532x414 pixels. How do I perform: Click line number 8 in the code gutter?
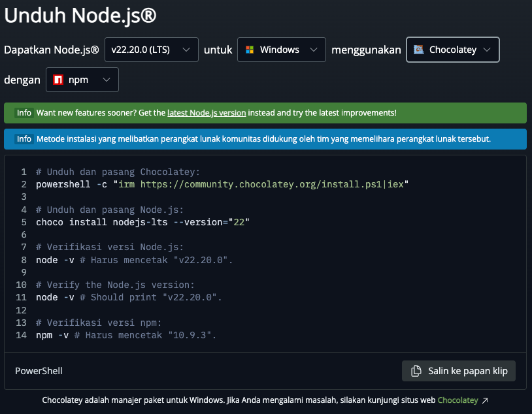[24, 260]
